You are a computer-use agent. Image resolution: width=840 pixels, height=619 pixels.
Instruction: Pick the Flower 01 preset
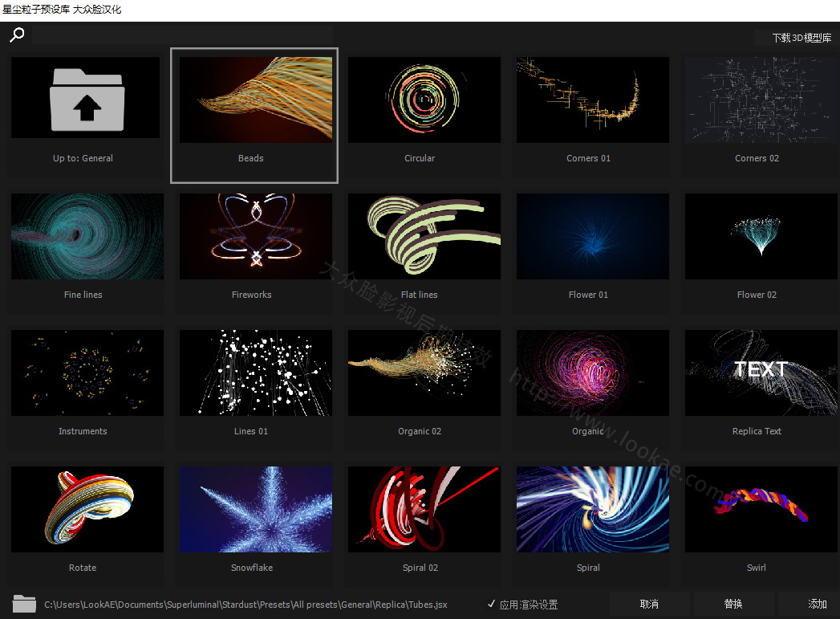[x=592, y=236]
